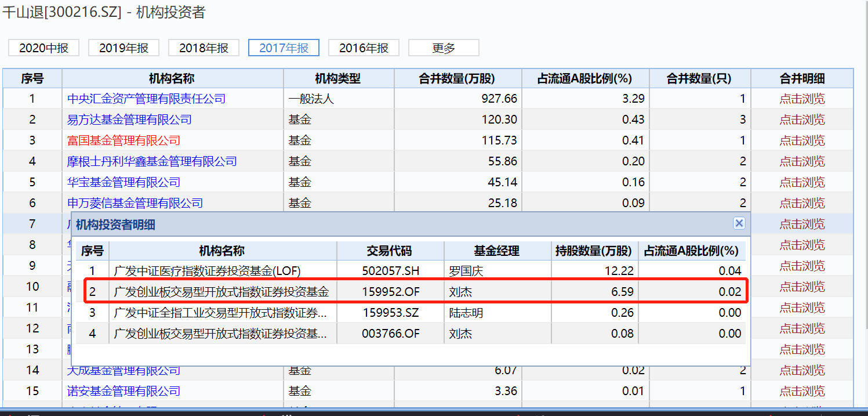Select fund code 502057.SH cell
This screenshot has height=416, width=868.
click(x=390, y=270)
